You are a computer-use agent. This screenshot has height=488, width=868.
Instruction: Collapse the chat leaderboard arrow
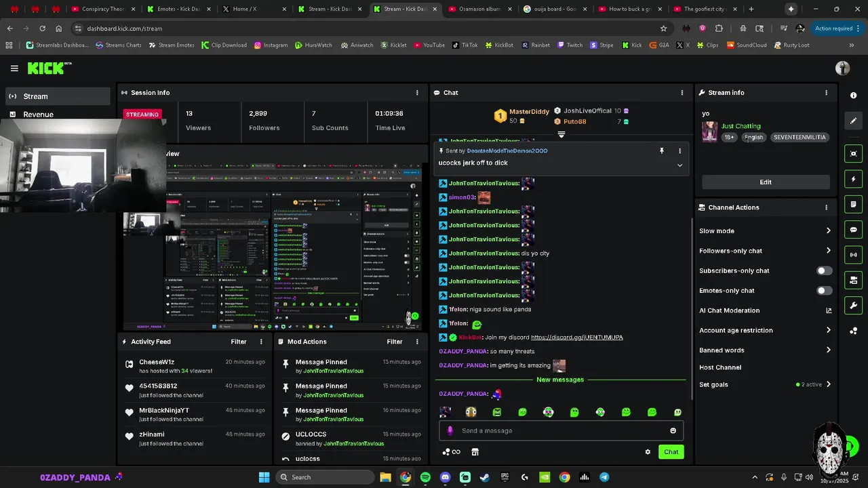click(561, 134)
